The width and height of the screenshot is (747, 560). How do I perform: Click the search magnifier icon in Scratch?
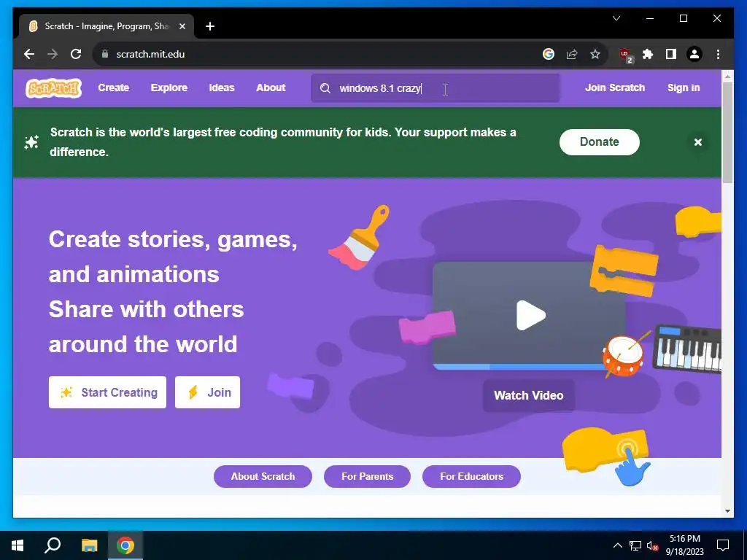click(x=325, y=88)
